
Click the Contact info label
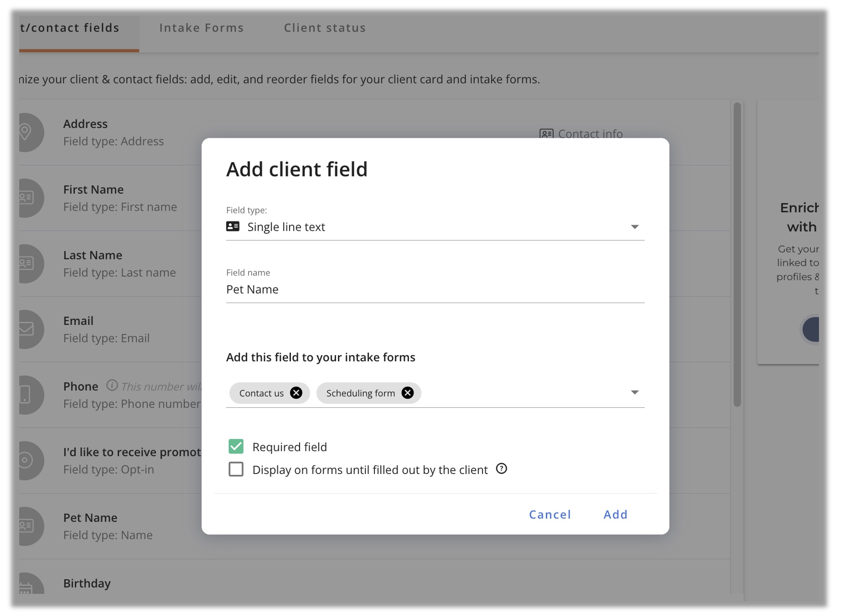click(x=590, y=134)
